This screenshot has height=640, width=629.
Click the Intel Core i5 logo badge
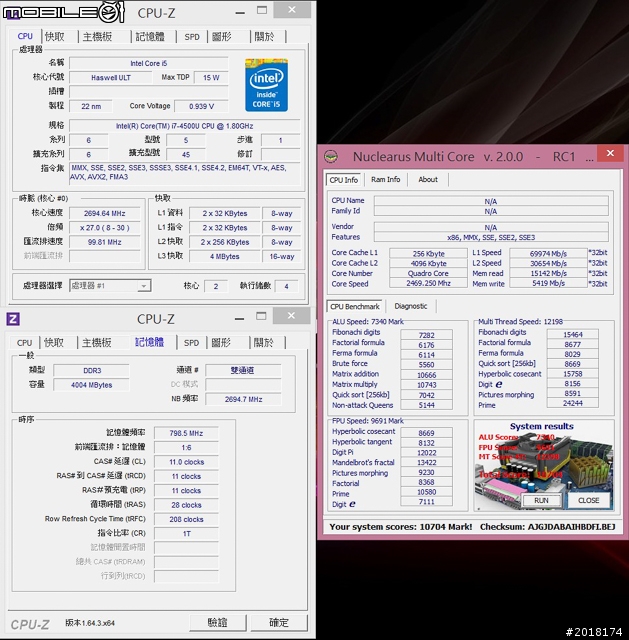266,85
